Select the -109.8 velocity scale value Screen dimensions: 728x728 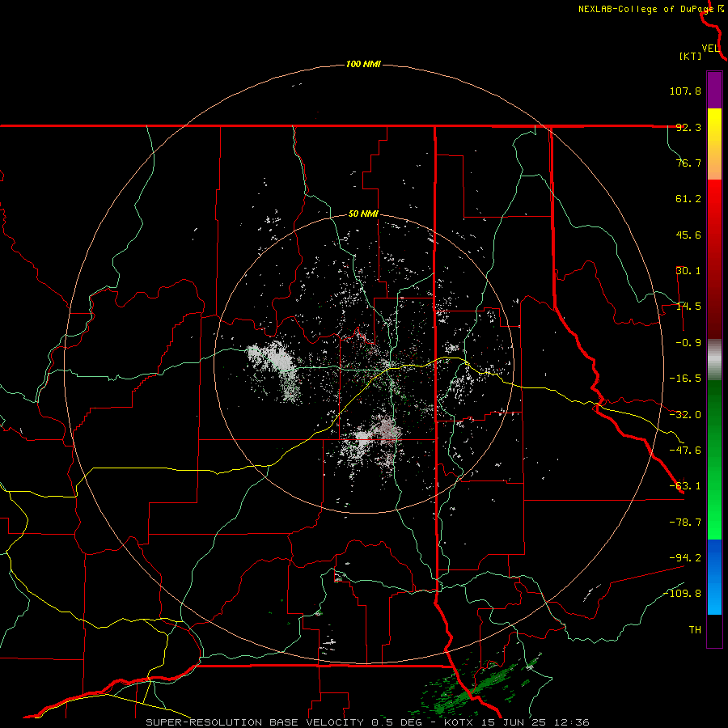click(x=682, y=594)
